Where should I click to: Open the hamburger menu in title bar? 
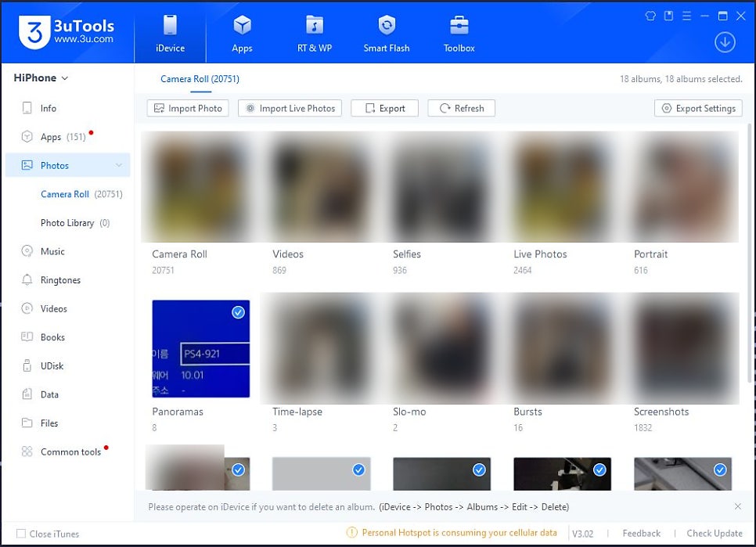coord(686,16)
